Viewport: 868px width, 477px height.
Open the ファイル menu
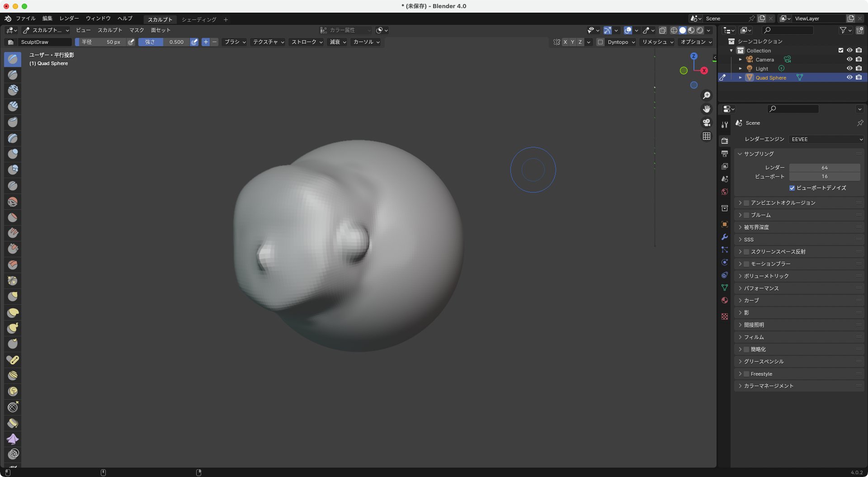(26, 19)
